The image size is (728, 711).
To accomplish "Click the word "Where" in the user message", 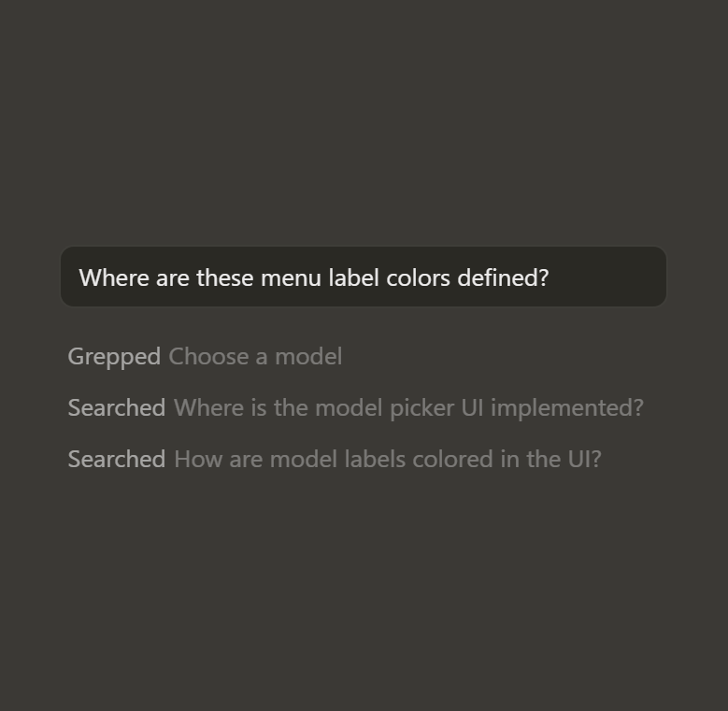I will click(x=107, y=278).
